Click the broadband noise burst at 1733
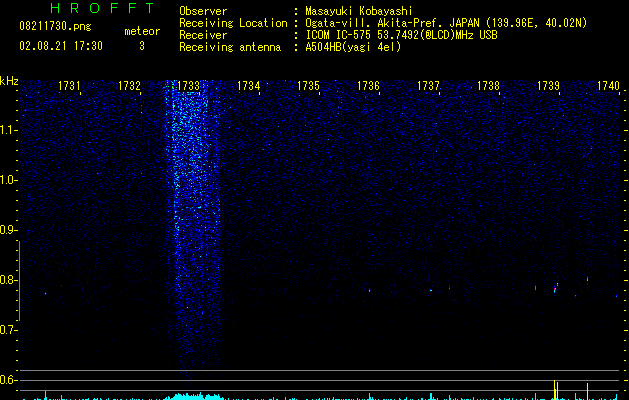 coord(193,229)
